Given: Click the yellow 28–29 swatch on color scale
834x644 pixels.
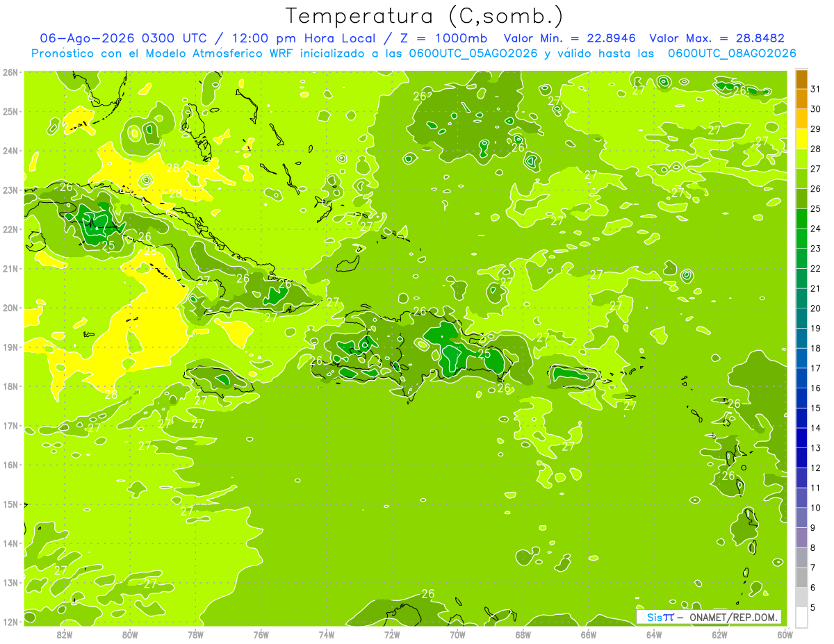Looking at the screenshot, I should point(801,139).
